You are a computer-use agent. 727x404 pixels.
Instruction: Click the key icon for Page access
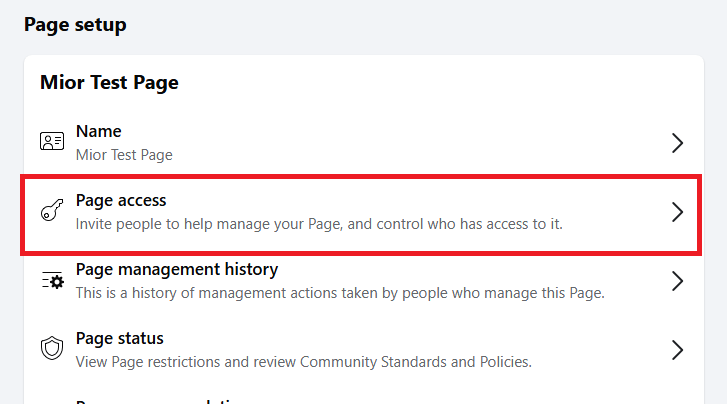pyautogui.click(x=52, y=211)
